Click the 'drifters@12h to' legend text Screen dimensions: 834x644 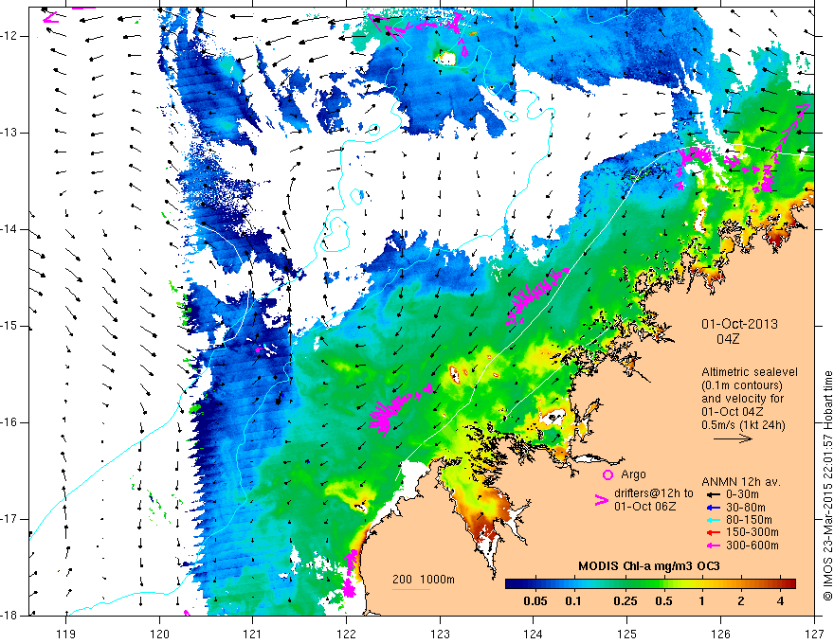click(654, 493)
